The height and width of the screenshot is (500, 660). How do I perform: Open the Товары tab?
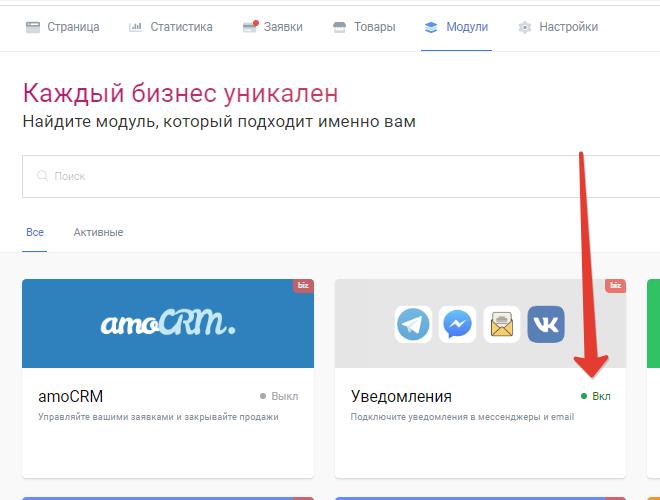(x=364, y=27)
